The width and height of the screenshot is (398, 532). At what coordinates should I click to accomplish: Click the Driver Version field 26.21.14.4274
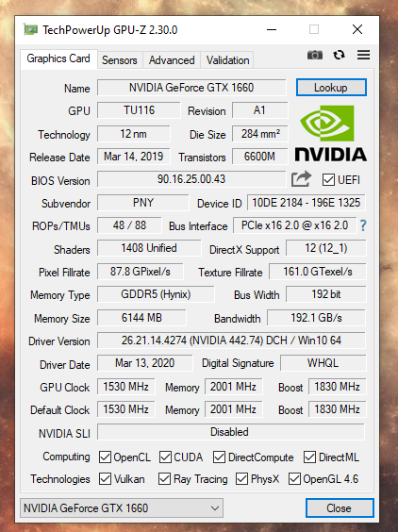[x=231, y=341]
